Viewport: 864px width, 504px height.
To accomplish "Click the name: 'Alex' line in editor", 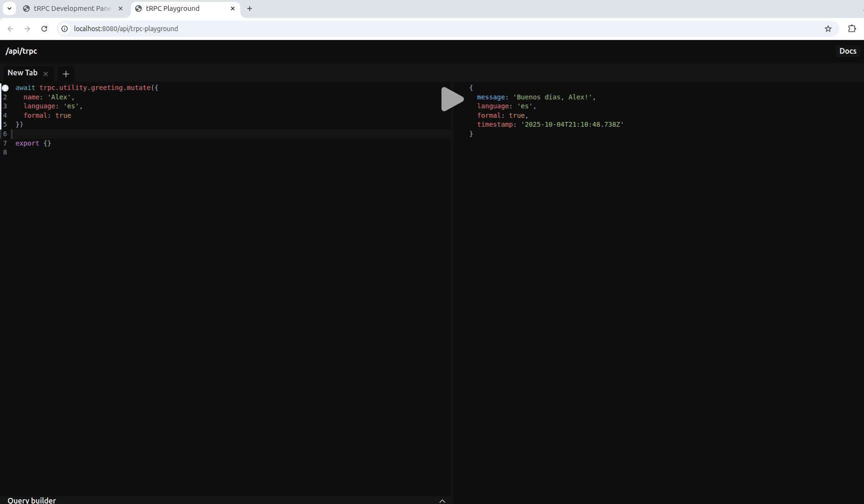I will [x=49, y=97].
